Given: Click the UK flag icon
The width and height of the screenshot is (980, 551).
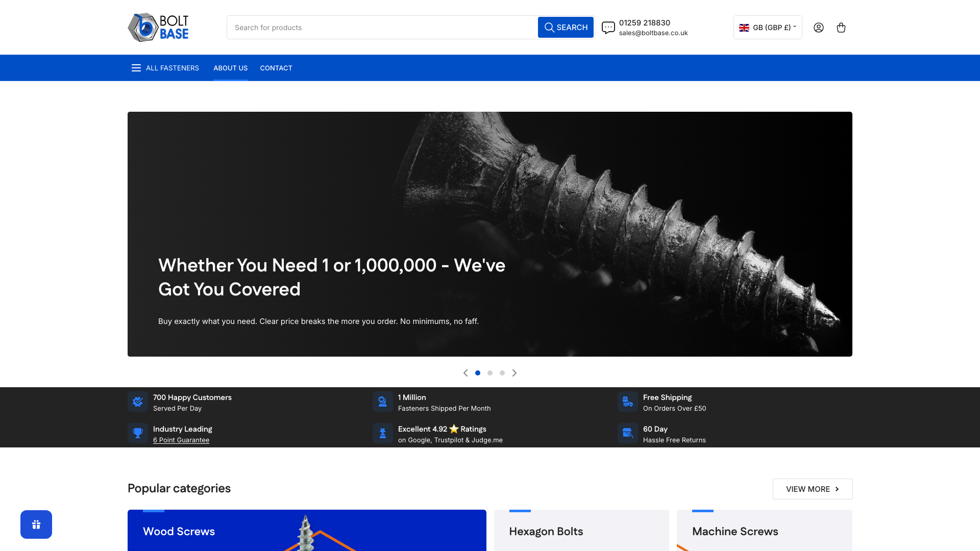Looking at the screenshot, I should coord(744,28).
